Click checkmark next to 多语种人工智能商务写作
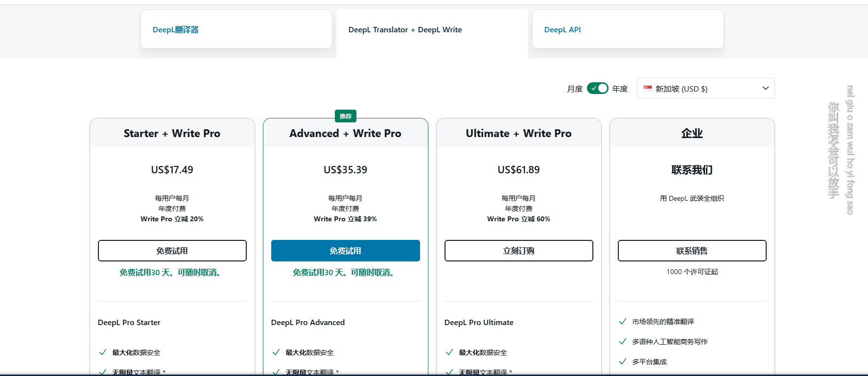 coord(623,342)
